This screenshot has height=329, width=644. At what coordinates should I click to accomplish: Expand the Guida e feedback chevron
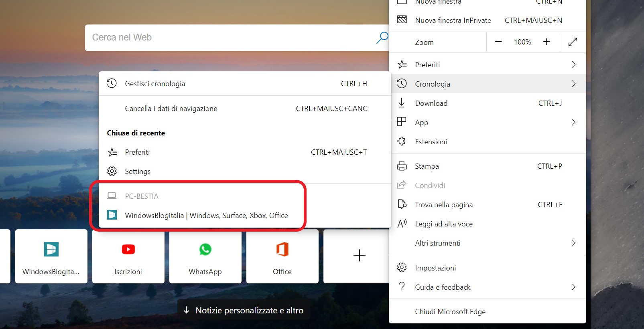pos(573,287)
